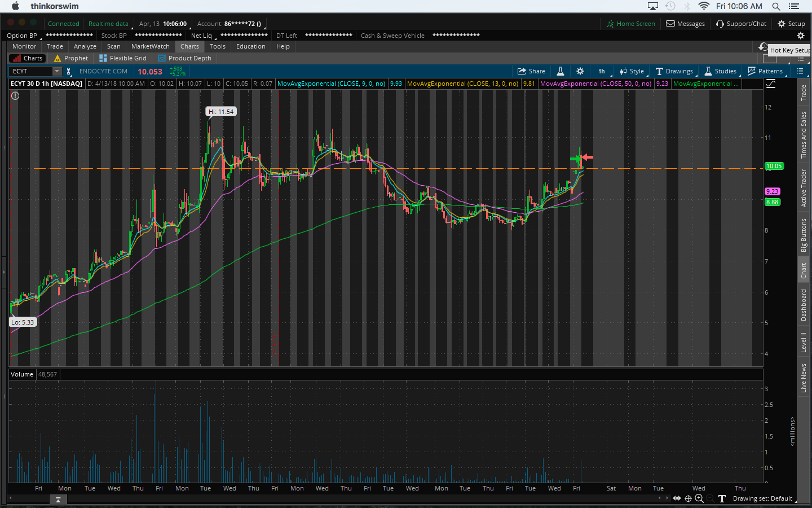Switch to the MarketWatch tab
Screen dimensions: 812x508
(150, 46)
